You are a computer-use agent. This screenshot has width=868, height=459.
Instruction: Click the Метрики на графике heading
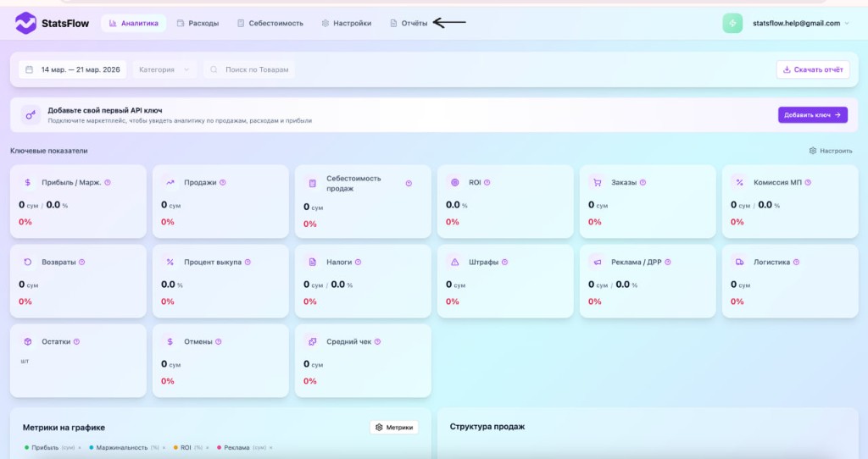(64, 428)
